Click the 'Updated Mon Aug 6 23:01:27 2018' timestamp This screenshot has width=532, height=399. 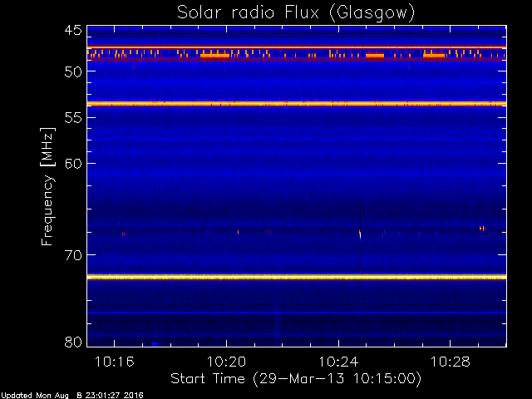click(72, 396)
